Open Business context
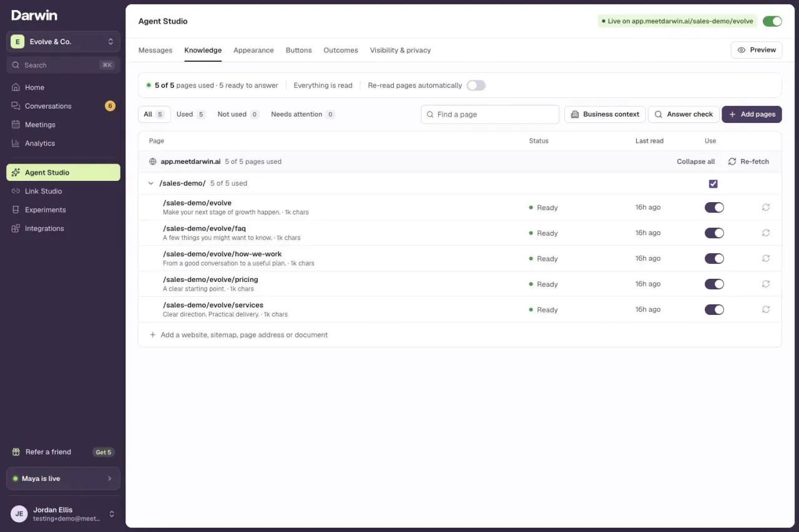 [x=605, y=114]
